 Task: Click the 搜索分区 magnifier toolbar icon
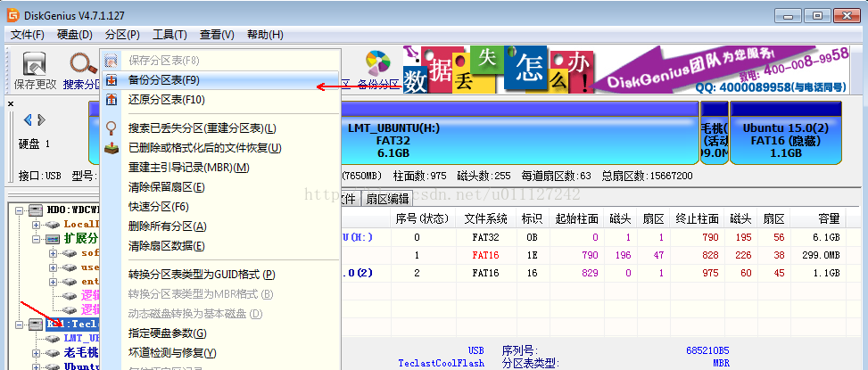[x=83, y=64]
